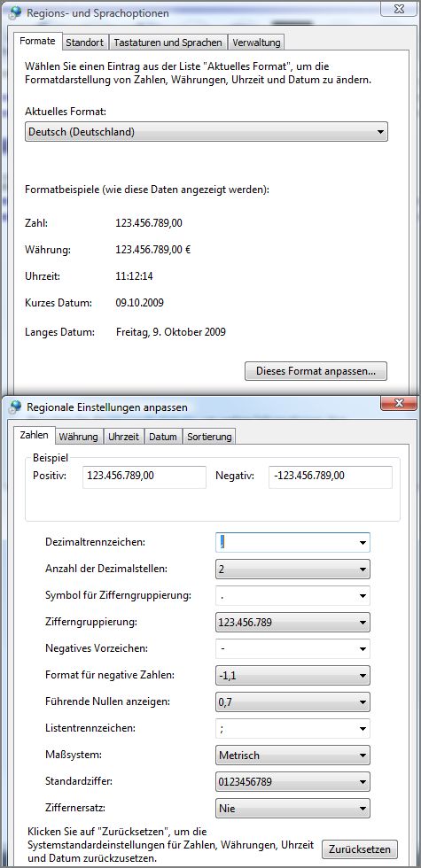
Task: Click the Zurücksetzen button
Action: [360, 849]
